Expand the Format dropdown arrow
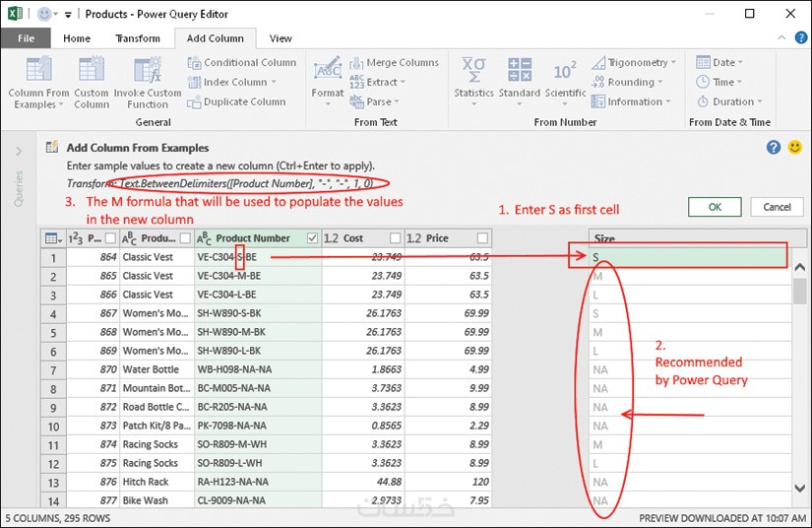 (328, 104)
